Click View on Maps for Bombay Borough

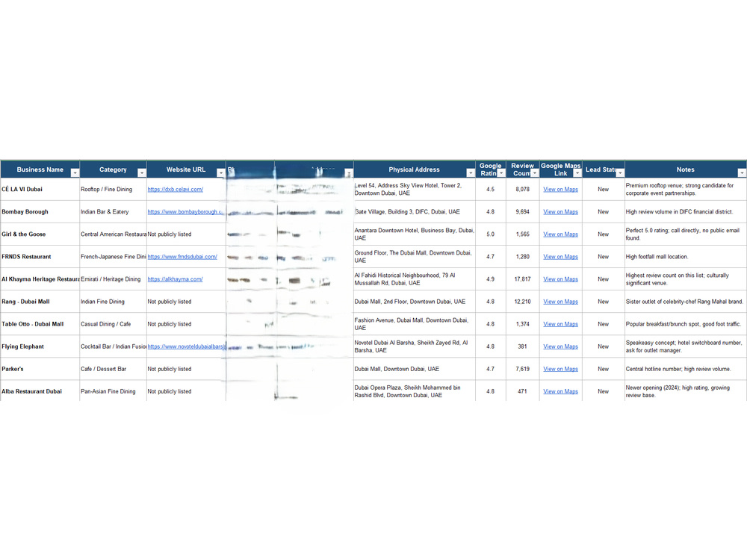pos(560,211)
